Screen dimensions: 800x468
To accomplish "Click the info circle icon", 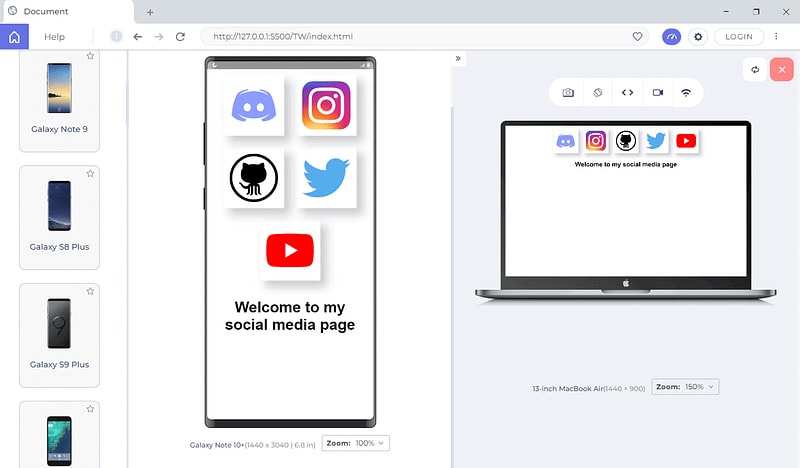I will 116,36.
